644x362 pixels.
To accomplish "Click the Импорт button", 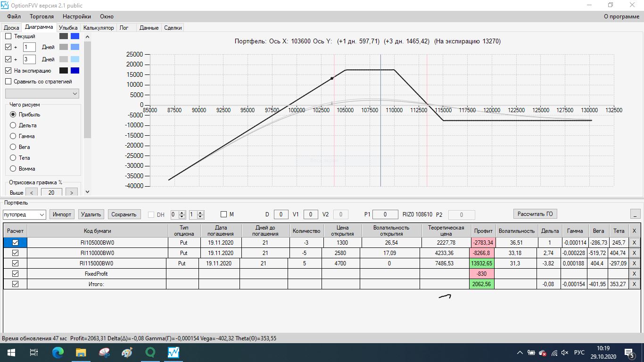I will tap(62, 214).
